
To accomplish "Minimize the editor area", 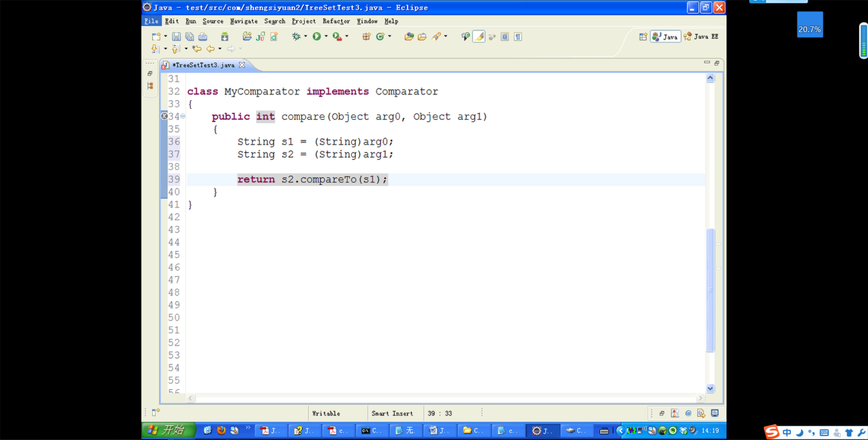I will tap(707, 62).
